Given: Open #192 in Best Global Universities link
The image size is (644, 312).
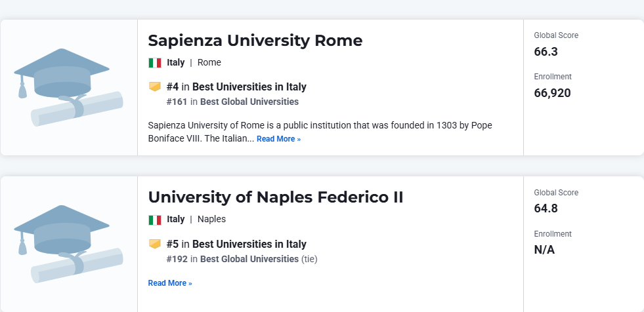Looking at the screenshot, I should (232, 259).
